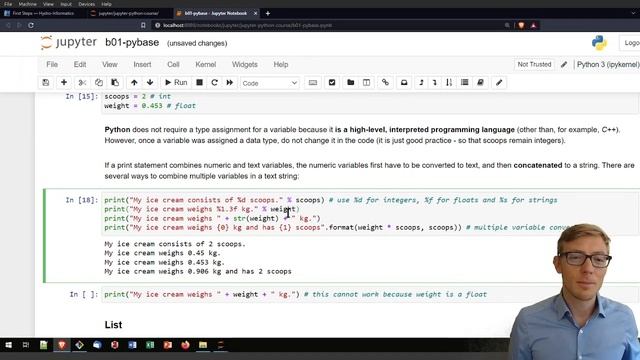Open the File menu in Jupyter
Screen dimensions: 640x360
click(52, 64)
